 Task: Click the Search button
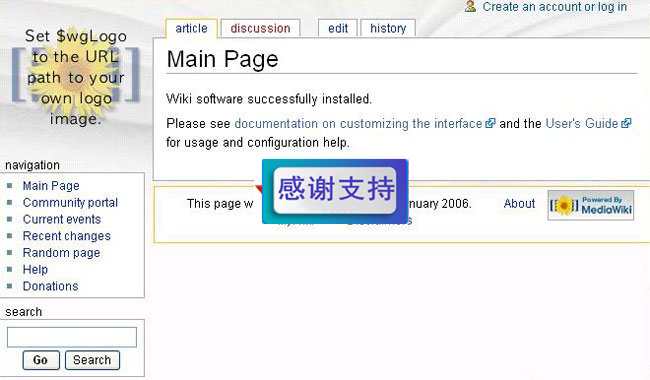92,360
